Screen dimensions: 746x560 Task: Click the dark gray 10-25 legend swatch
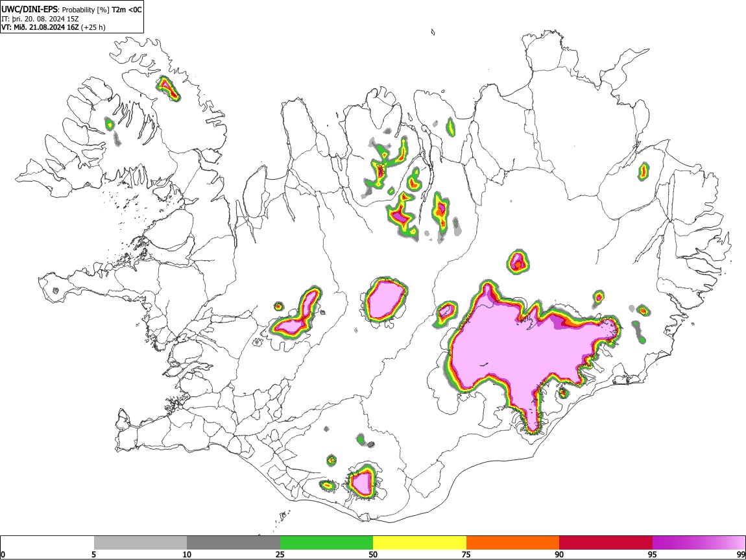(x=234, y=542)
